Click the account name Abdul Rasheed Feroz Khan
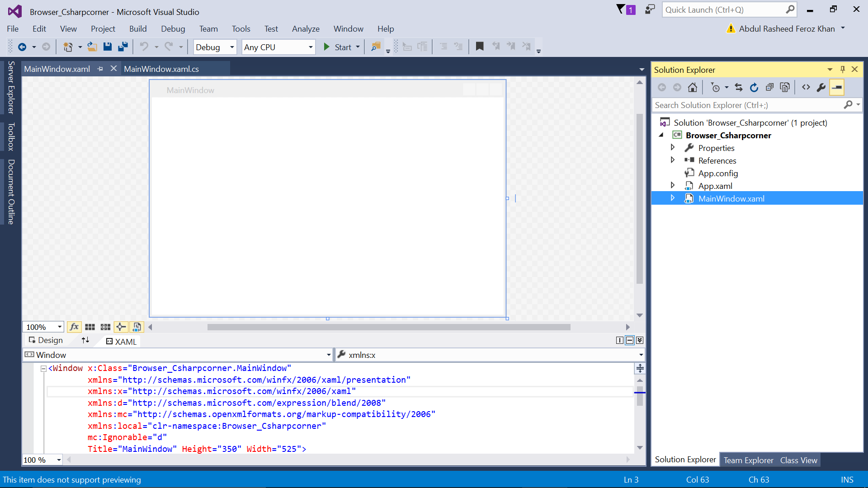Image resolution: width=868 pixels, height=488 pixels. (x=787, y=28)
